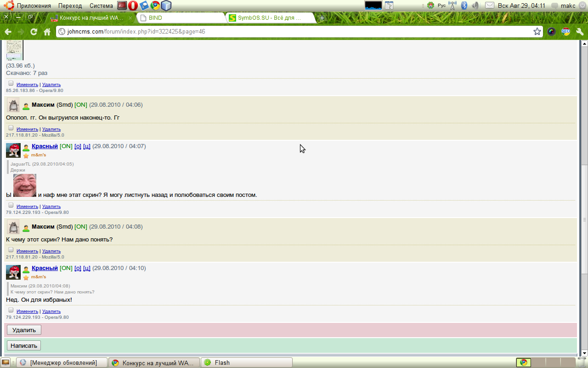Click [о] link in Красный's 04:10 post
Viewport: 588px width, 368px height.
(78, 268)
